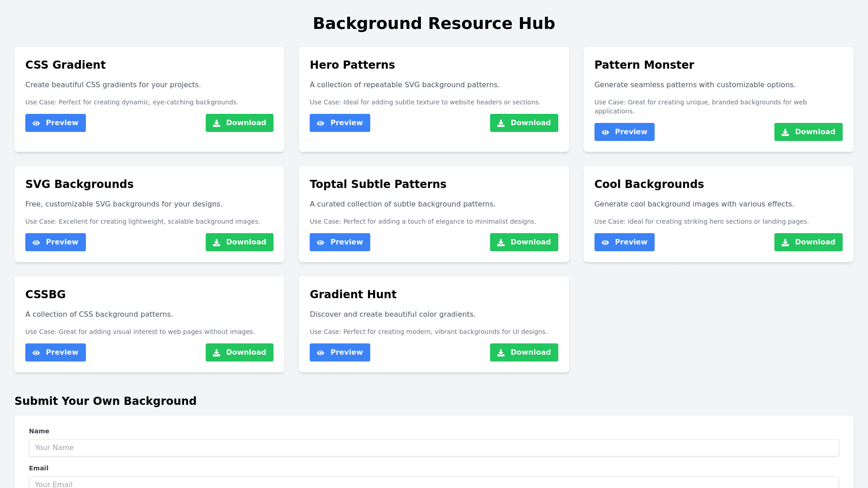Click download icon for Gradient Hunt
Viewport: 868px width, 488px height.
501,353
